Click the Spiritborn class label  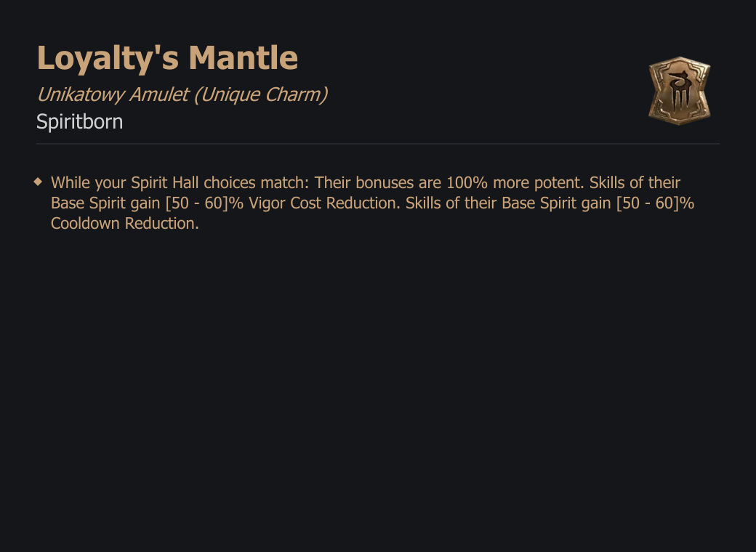tap(79, 122)
